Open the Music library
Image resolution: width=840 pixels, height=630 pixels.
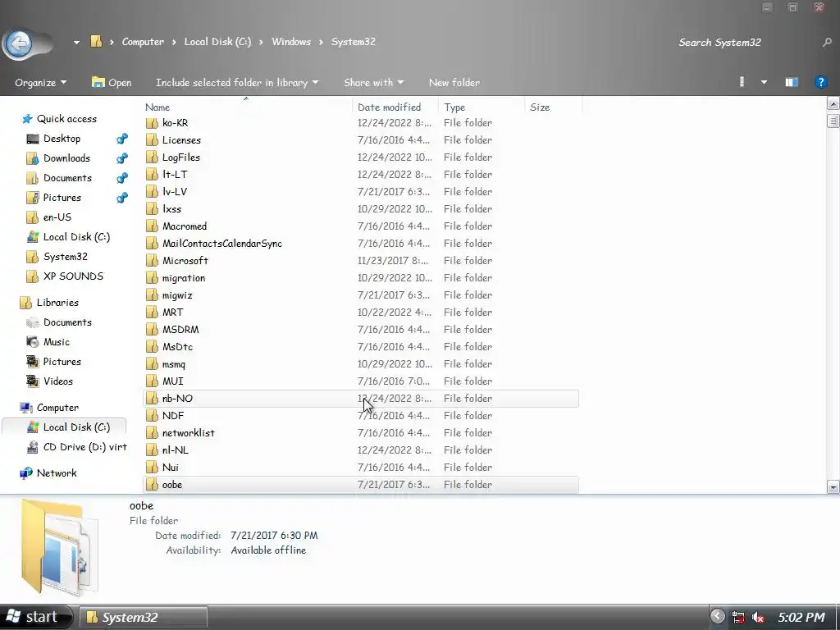coord(57,342)
